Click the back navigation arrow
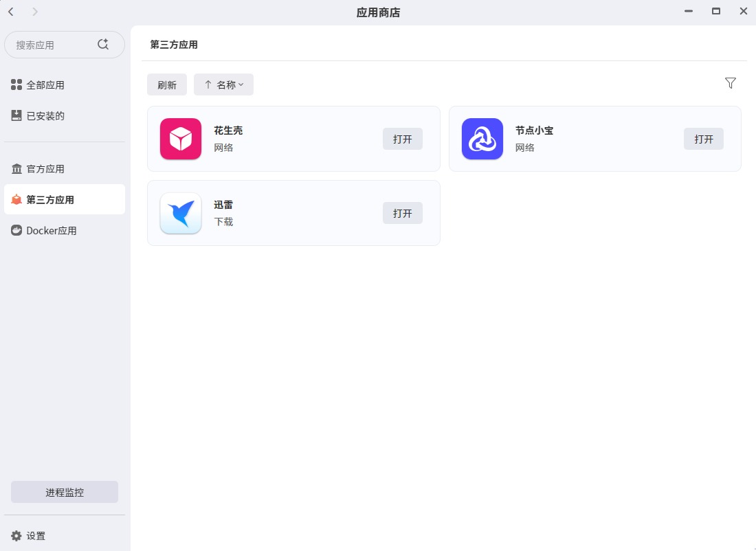This screenshot has height=551, width=756. tap(10, 12)
